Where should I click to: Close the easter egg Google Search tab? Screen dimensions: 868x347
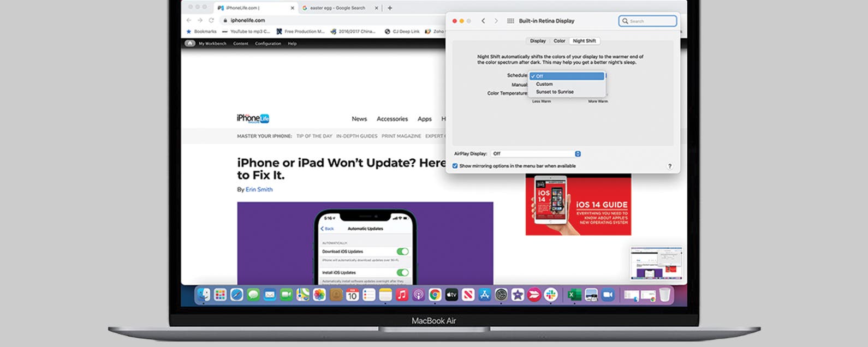click(x=376, y=8)
